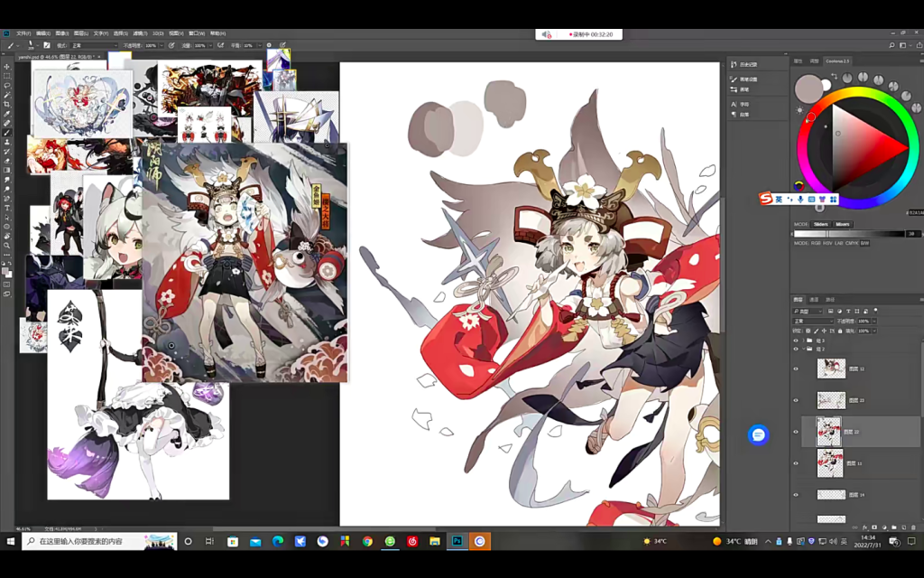Image resolution: width=924 pixels, height=578 pixels.
Task: Select the Rectangular Marquee tool
Action: click(7, 76)
